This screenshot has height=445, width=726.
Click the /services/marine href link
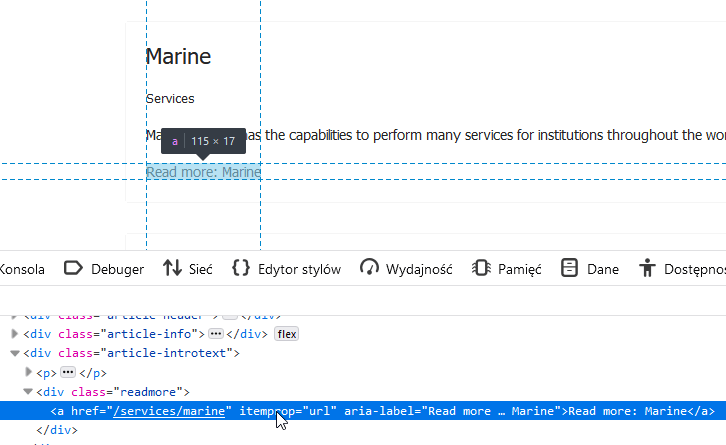[x=171, y=411]
